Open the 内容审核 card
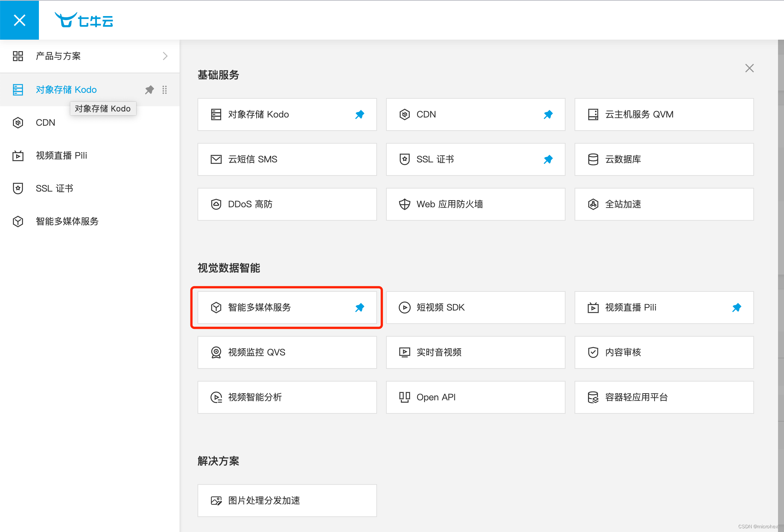Screen dimensions: 784x532 (x=664, y=352)
